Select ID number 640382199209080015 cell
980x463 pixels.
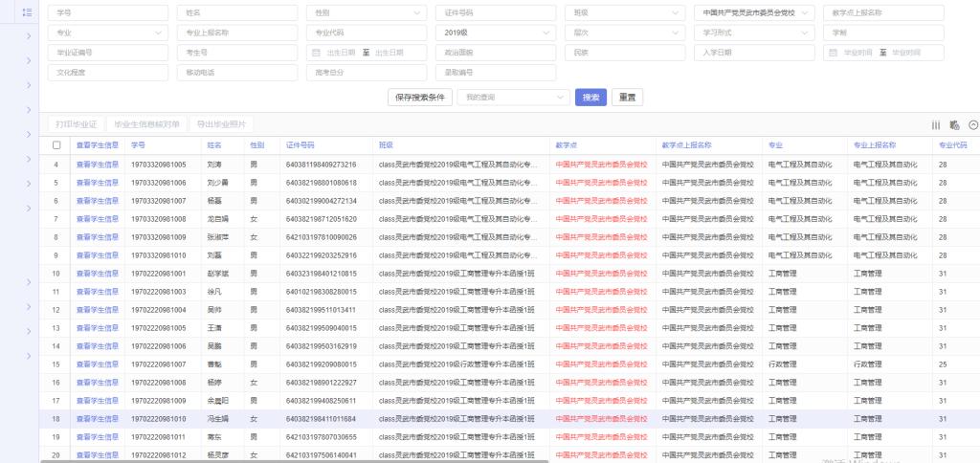tap(322, 364)
